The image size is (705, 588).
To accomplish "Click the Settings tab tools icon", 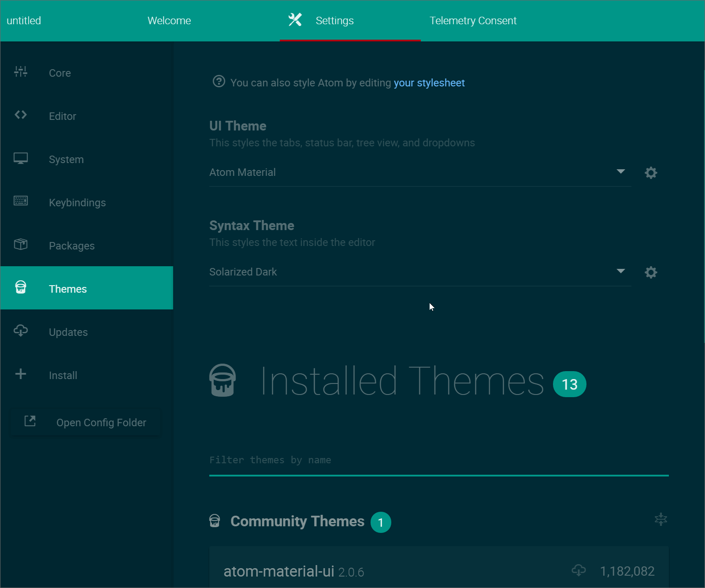I will (295, 20).
